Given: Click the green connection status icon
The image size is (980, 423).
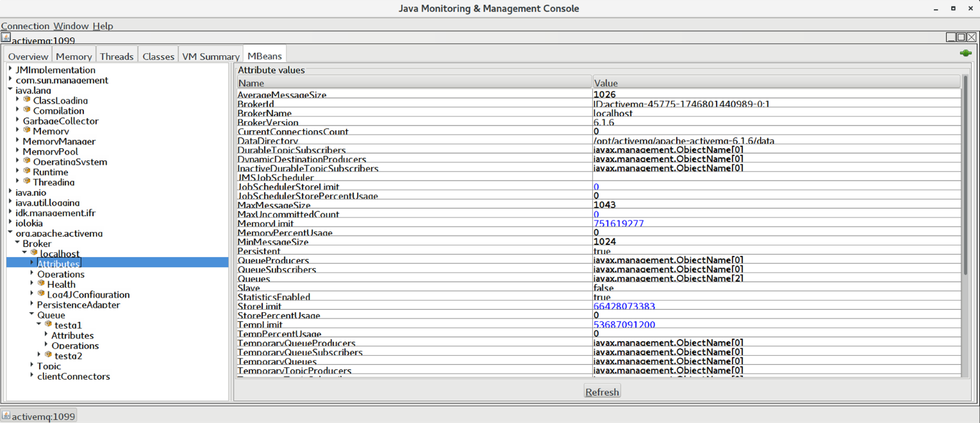Looking at the screenshot, I should click(x=966, y=53).
